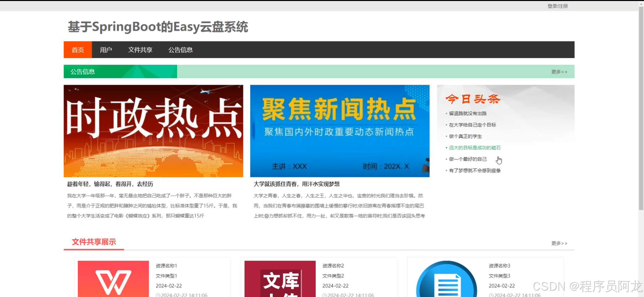Click the site title 基于SpringBoot的Easy云盘系统

click(158, 27)
